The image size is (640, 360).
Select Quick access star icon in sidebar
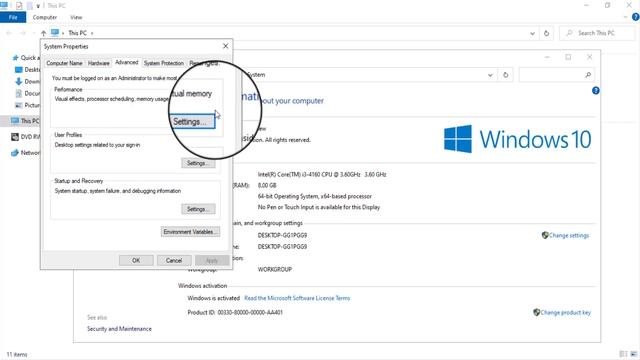pos(16,58)
